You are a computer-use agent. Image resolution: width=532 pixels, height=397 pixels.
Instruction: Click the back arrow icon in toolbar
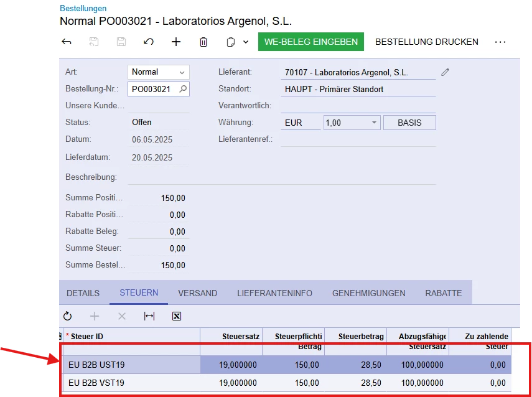click(66, 42)
